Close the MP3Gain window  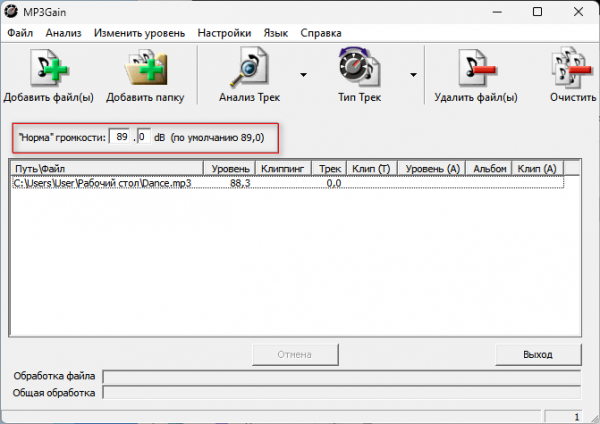(578, 12)
